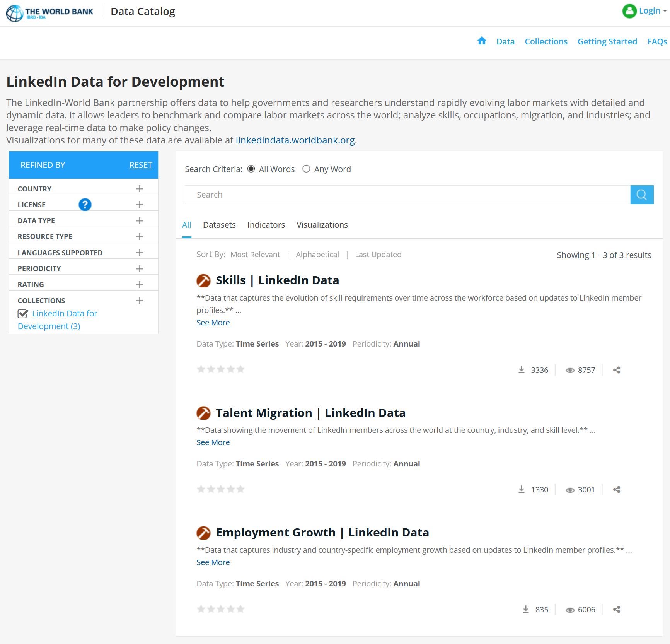670x644 pixels.
Task: Click the blue search magnifier button
Action: (641, 195)
